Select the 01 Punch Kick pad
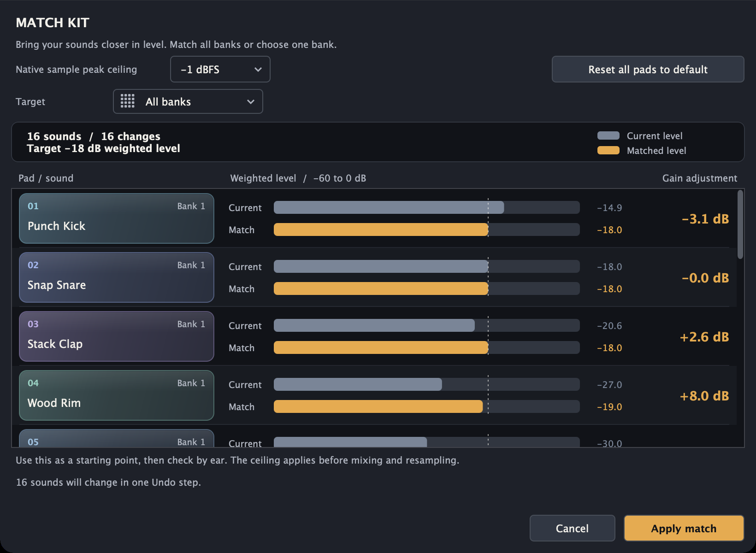Viewport: 756px width, 553px height. coord(117,218)
